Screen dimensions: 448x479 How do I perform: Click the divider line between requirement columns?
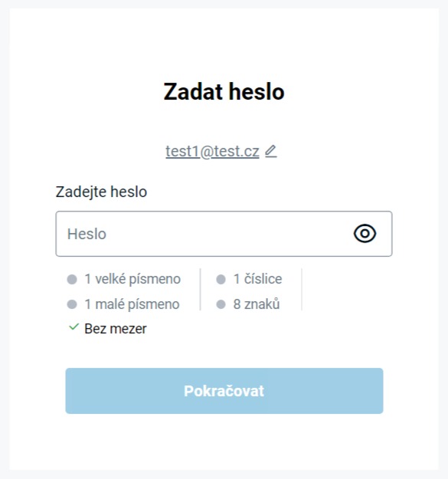(x=200, y=289)
